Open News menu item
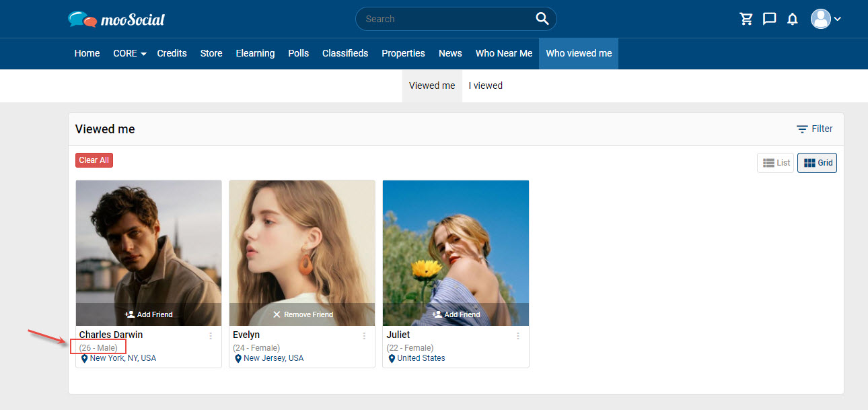Viewport: 868px width, 410px height. click(450, 53)
